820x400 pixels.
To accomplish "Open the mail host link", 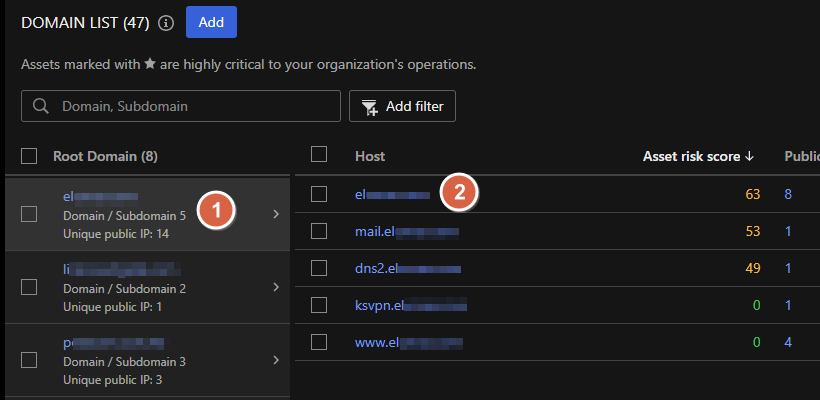I will (x=406, y=231).
